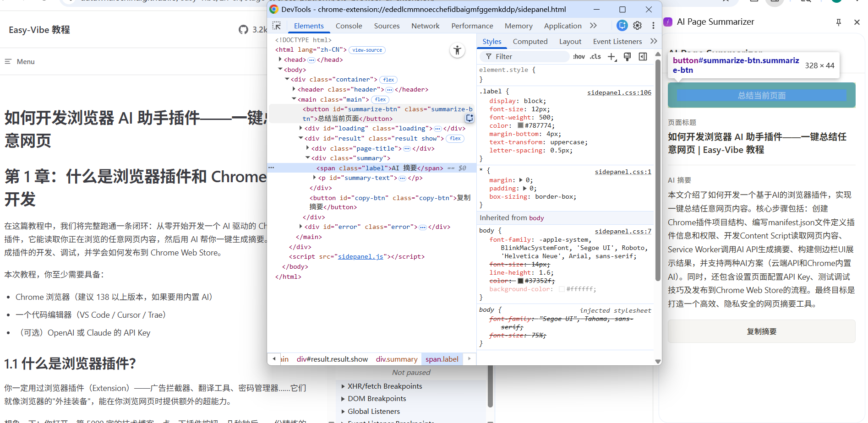Click the 总结当前页面 button in side panel

pyautogui.click(x=761, y=95)
